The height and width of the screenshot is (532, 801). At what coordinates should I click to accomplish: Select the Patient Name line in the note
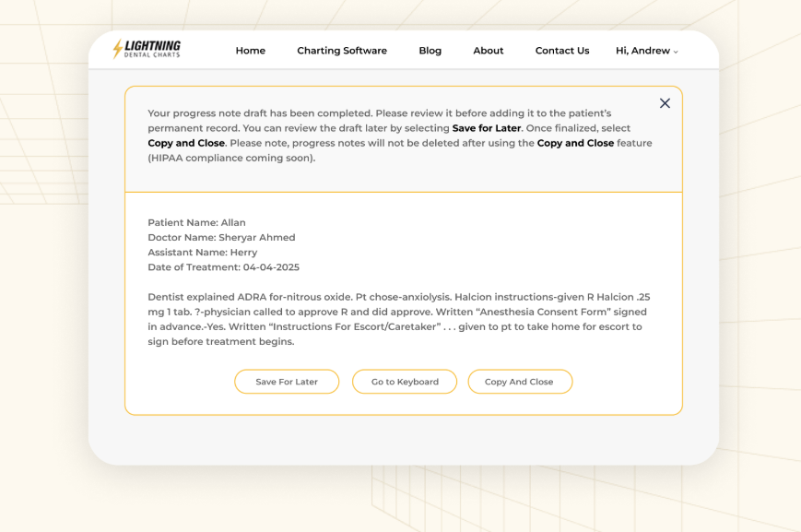point(194,222)
